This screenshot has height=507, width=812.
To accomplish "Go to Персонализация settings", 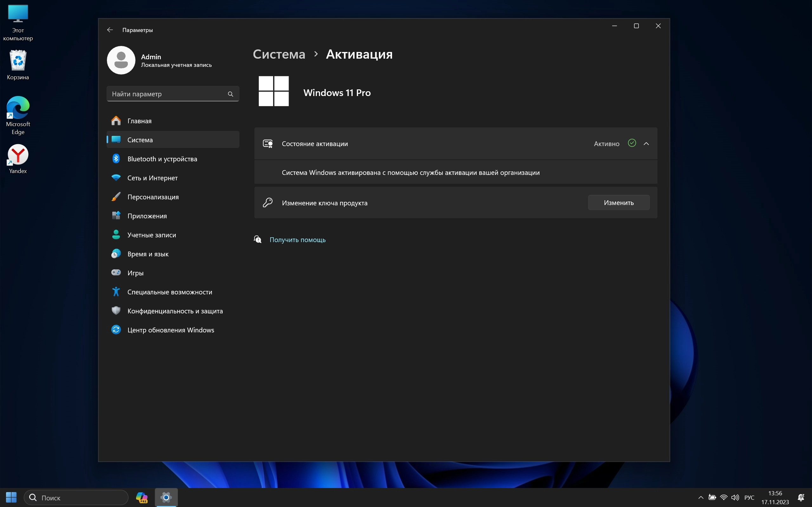I will [153, 197].
